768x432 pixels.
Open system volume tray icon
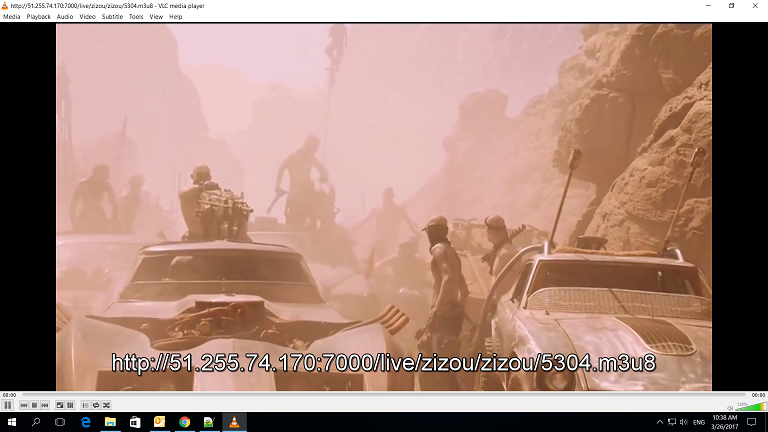(684, 422)
